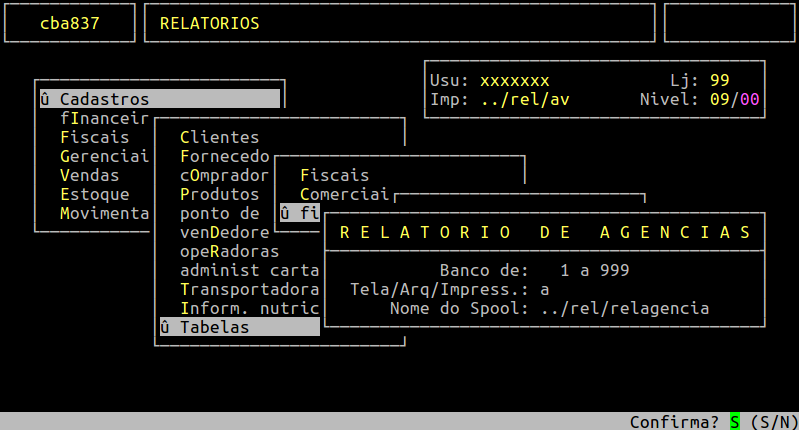Open the Gerenciais menu item

pyautogui.click(x=104, y=156)
